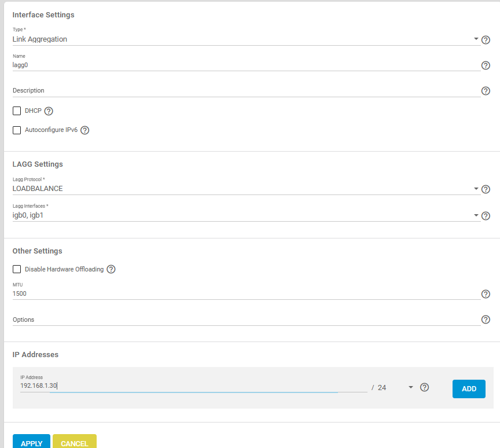Tick the Autoconfigure IPv6 checkbox
Image resolution: width=500 pixels, height=448 pixels.
(17, 130)
